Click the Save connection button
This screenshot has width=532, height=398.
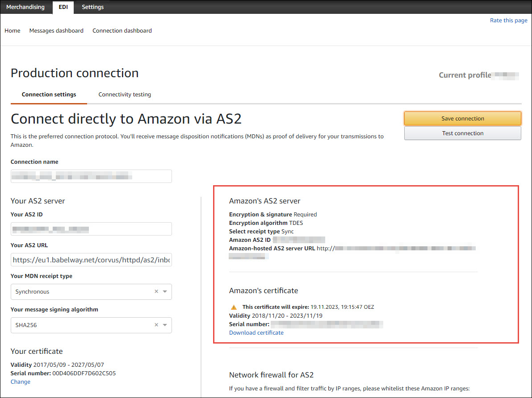click(462, 119)
